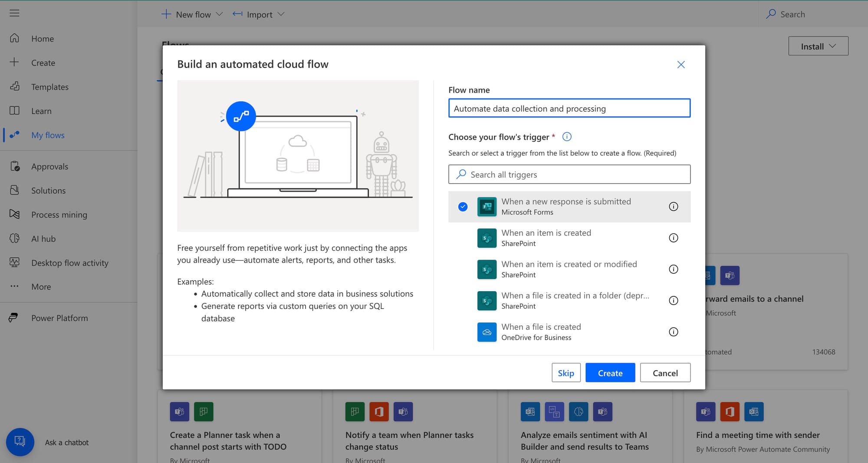Click the Create plus icon in sidebar
Image resolution: width=868 pixels, height=463 pixels.
pos(14,62)
